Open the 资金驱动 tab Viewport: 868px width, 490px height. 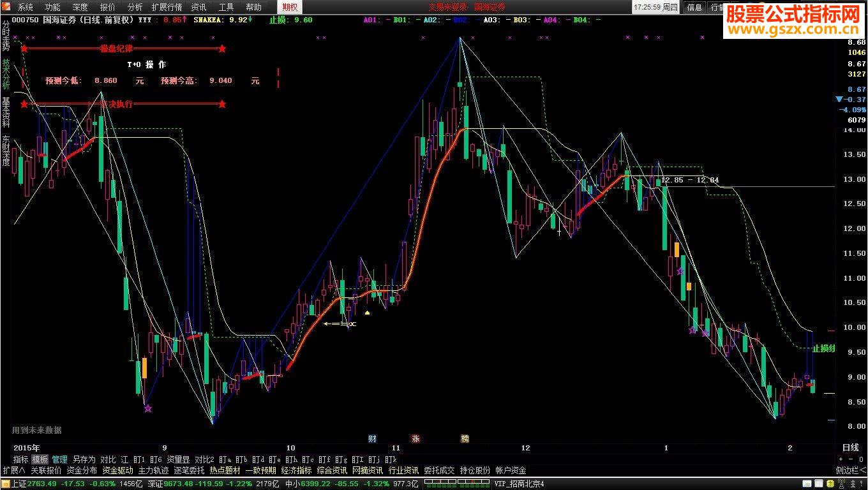pos(117,470)
